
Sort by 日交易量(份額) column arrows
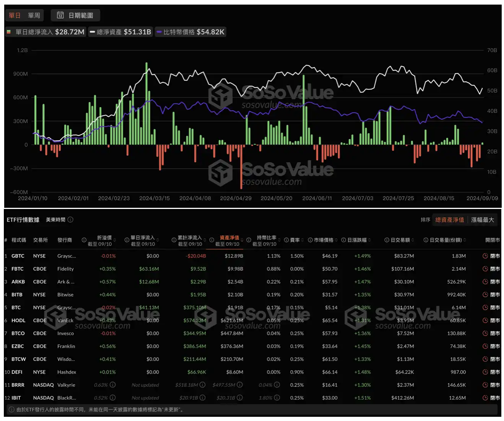[465, 240]
